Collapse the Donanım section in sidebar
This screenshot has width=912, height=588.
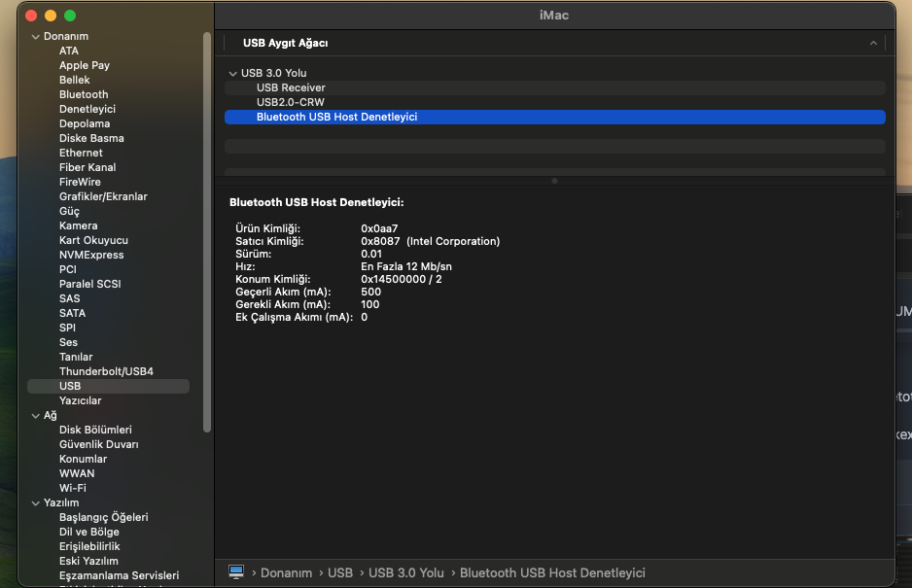pos(35,37)
